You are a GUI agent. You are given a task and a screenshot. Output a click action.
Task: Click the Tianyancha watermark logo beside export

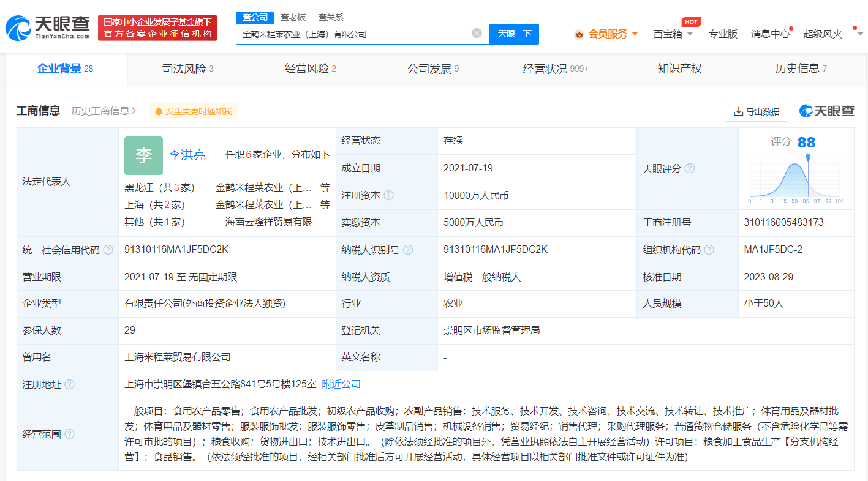click(826, 111)
